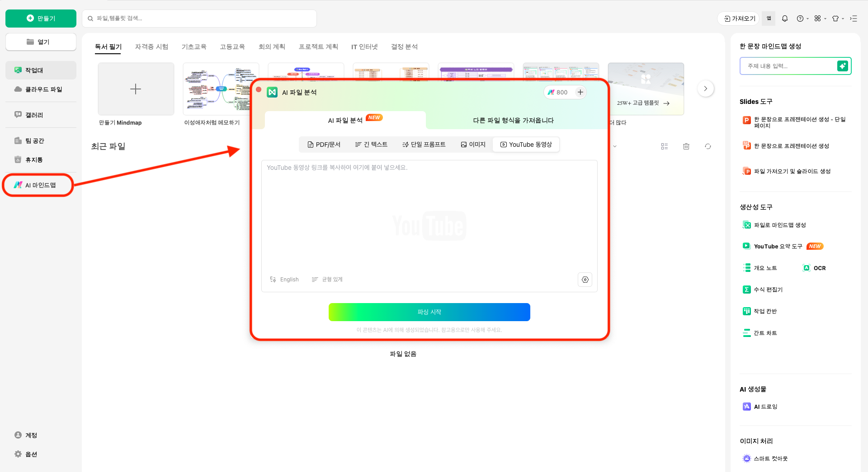Select the AI 마인드맵 sidebar icon
868x472 pixels.
click(18, 185)
